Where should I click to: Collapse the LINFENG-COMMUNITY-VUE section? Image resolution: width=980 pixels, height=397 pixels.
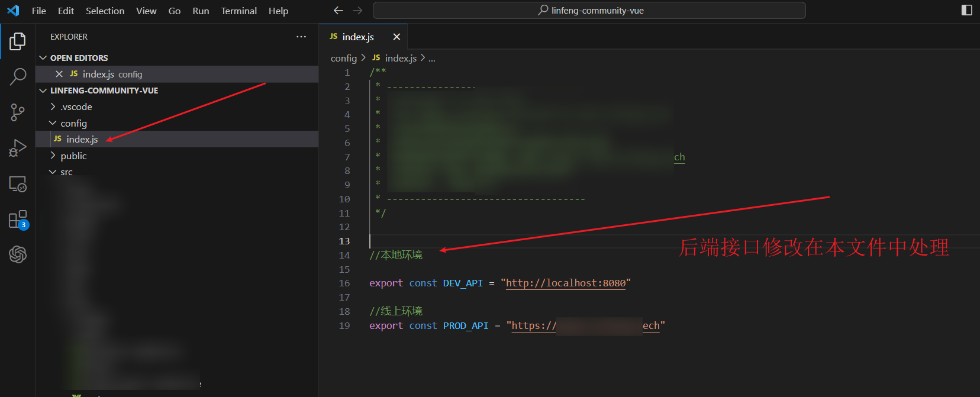point(43,91)
